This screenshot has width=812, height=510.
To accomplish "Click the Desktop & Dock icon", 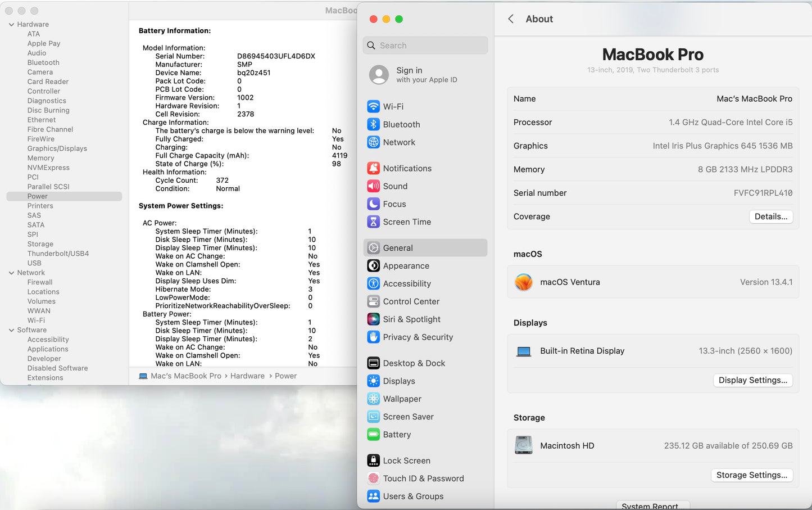I will click(x=373, y=363).
